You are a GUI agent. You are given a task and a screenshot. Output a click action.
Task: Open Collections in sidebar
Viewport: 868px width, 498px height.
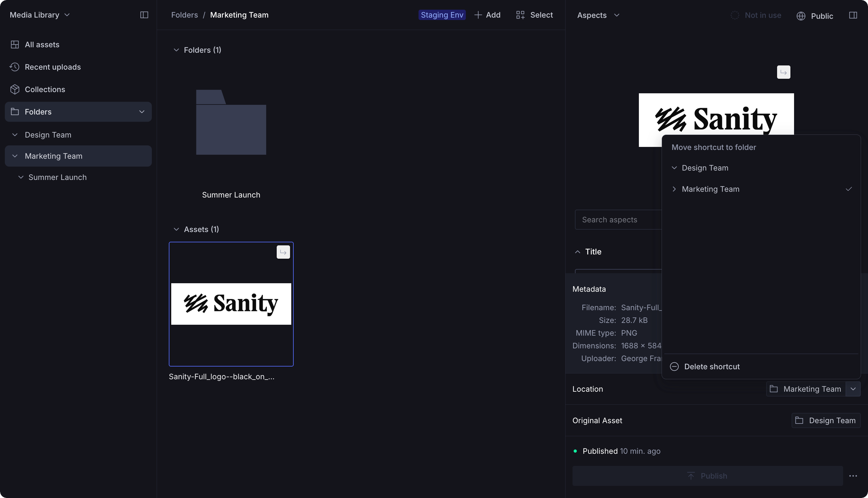(x=78, y=89)
